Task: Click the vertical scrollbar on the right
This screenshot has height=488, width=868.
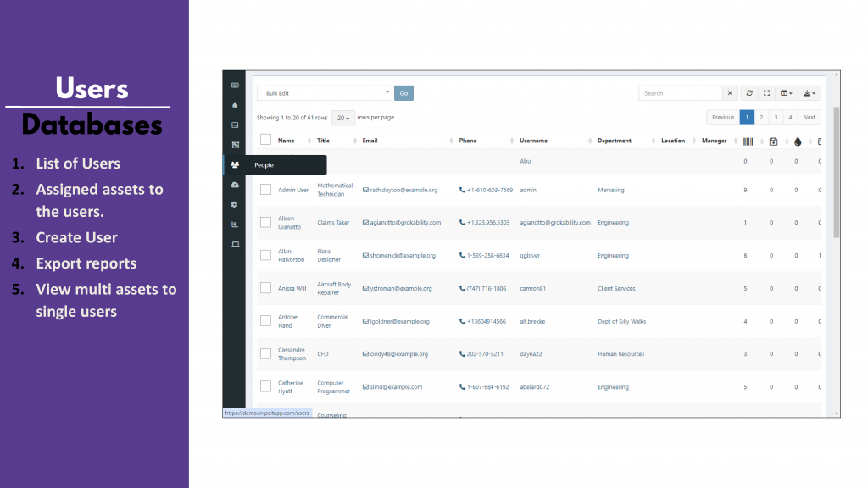Action: tap(837, 169)
